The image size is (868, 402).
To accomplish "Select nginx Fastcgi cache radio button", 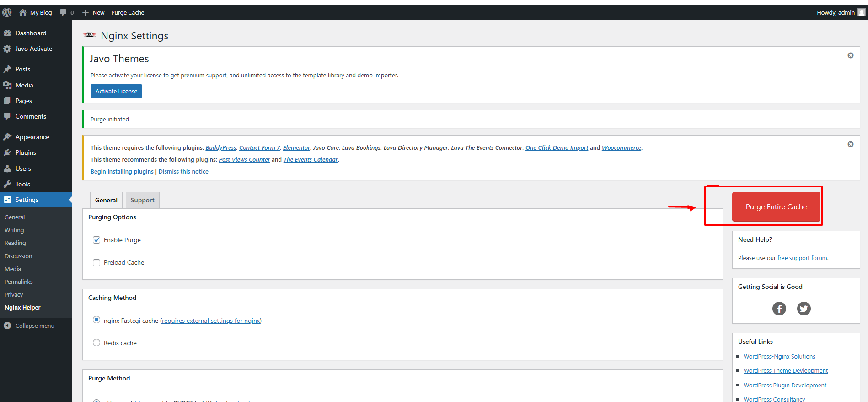I will tap(96, 320).
